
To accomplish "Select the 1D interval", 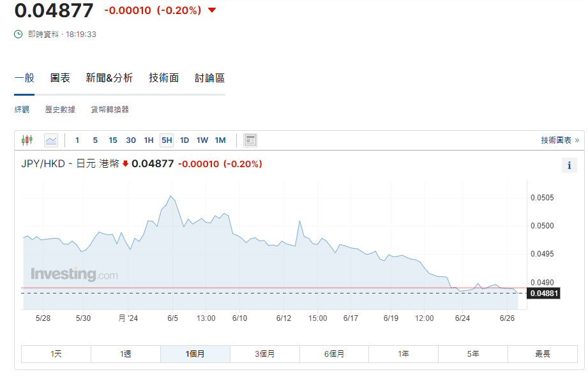I will [x=184, y=140].
